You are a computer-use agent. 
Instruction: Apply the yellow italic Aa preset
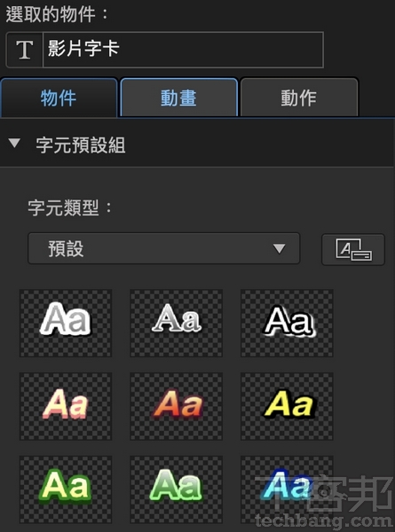coord(287,406)
